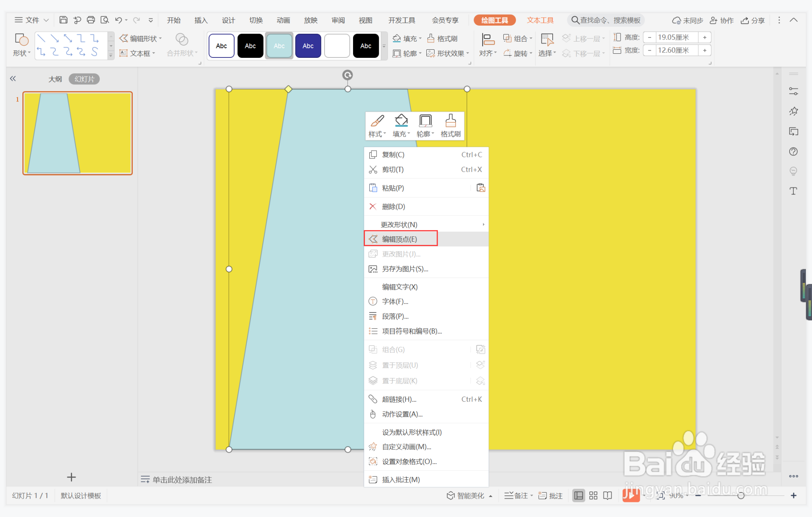Open Shape Effects (形状效果) dropdown
Viewport: 812px width, 517px height.
(448, 53)
